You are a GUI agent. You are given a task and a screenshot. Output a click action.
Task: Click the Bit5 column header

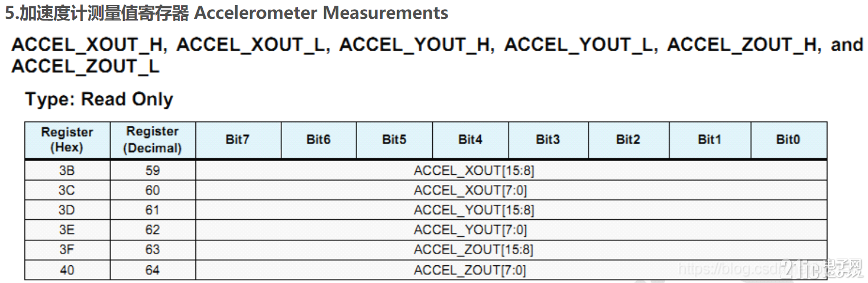[394, 140]
